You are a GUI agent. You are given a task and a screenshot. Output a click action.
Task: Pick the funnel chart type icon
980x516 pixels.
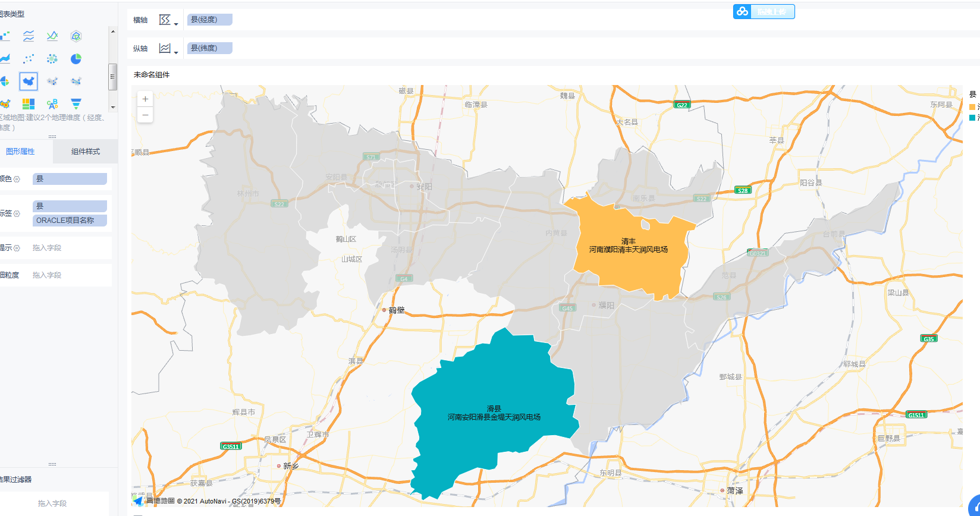(x=76, y=103)
